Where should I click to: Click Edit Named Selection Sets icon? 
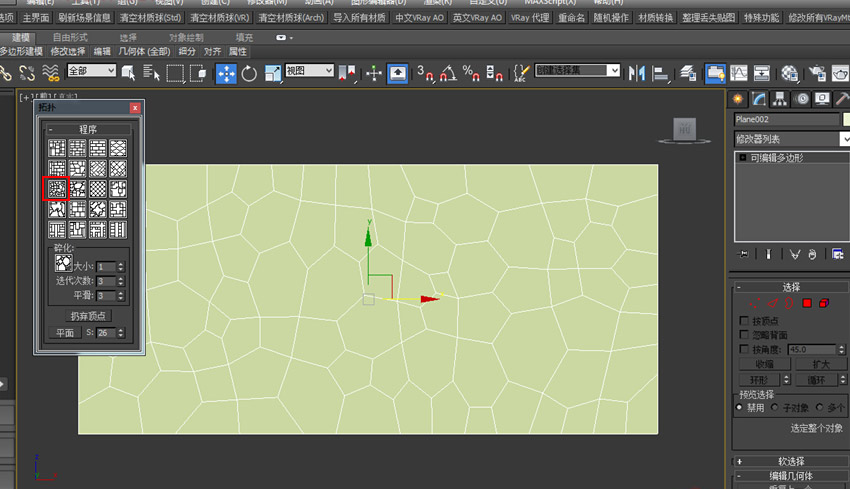[x=521, y=73]
